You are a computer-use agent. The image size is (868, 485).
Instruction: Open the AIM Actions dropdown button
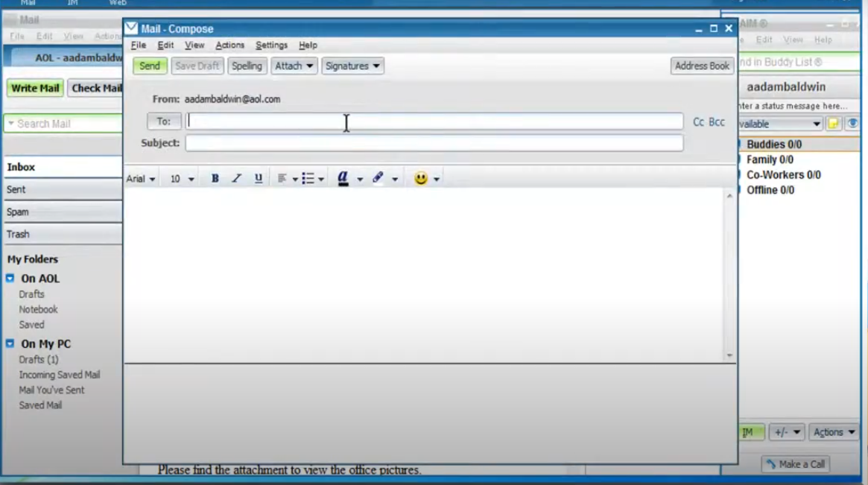click(834, 432)
